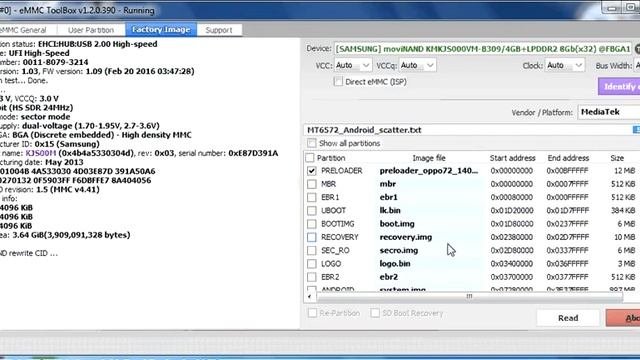Click the Identify eMMC button
Screen dimensions: 640x360
pyautogui.click(x=619, y=87)
